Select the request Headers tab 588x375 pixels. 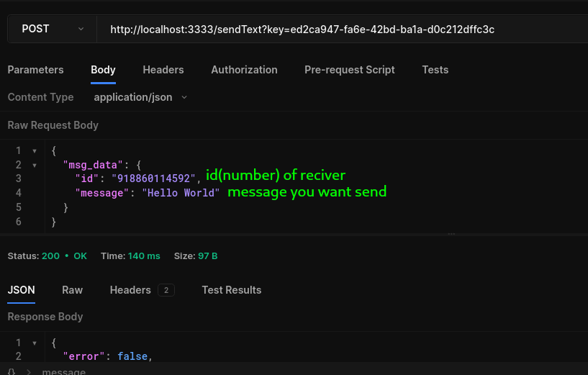click(163, 70)
